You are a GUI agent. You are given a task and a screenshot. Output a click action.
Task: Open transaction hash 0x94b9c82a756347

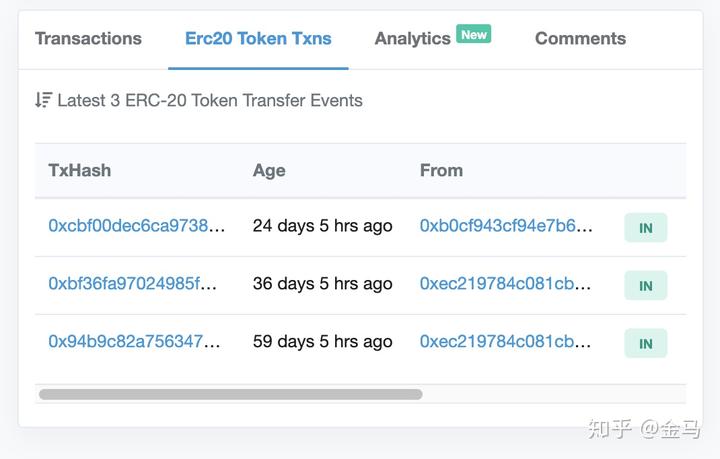pyautogui.click(x=135, y=342)
